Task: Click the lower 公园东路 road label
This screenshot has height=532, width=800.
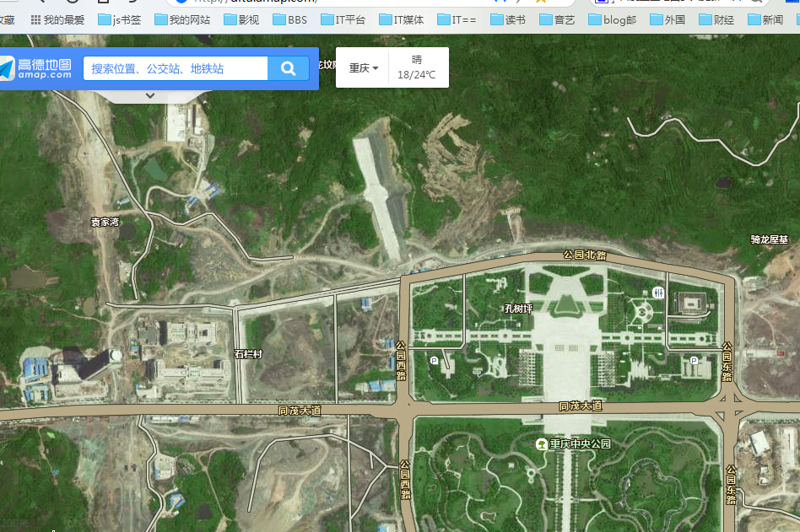Action: click(731, 485)
